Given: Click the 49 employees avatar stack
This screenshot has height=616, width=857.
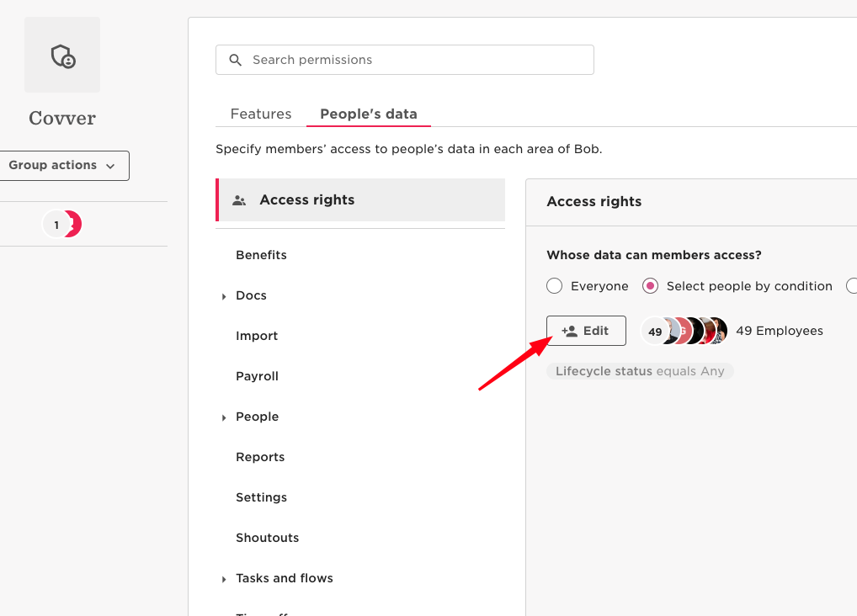Looking at the screenshot, I should (684, 331).
